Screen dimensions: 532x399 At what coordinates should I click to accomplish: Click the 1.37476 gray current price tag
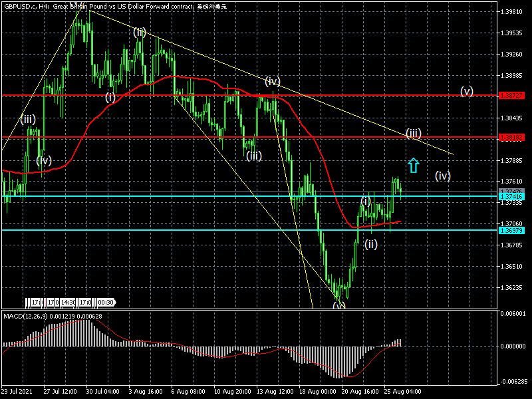point(511,192)
